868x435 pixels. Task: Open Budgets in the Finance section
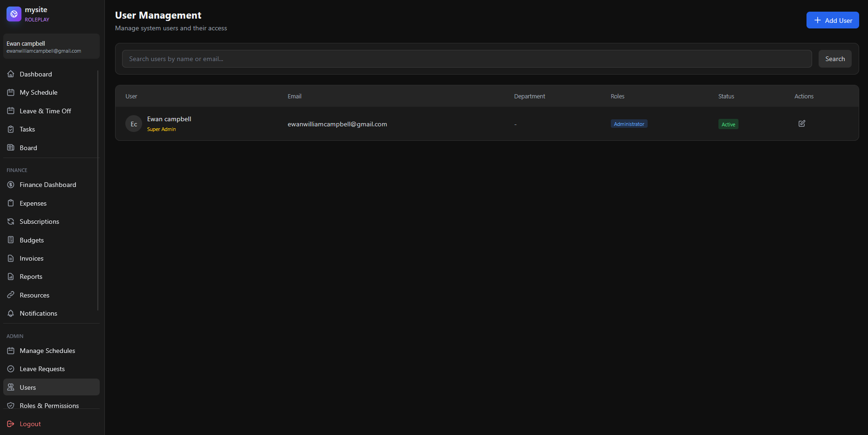(x=32, y=240)
